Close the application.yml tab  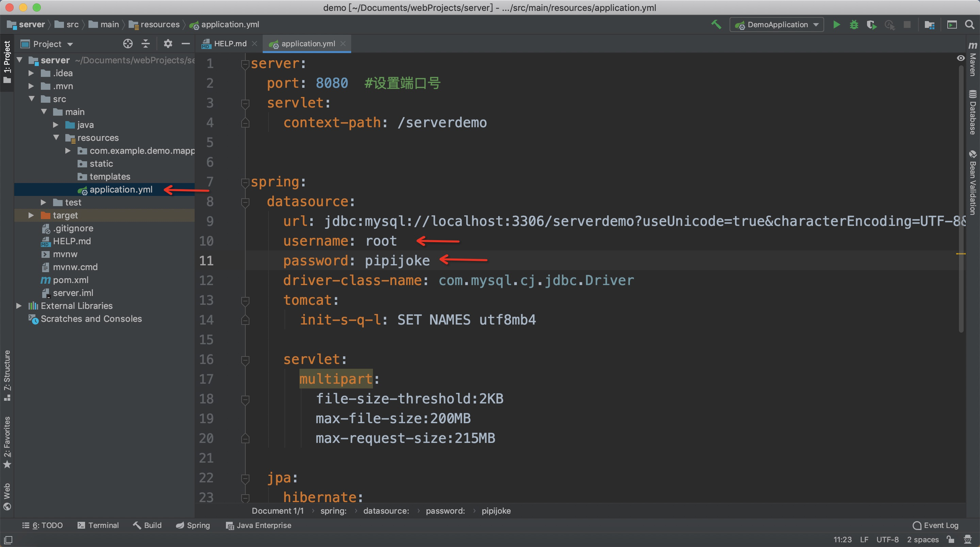(343, 44)
